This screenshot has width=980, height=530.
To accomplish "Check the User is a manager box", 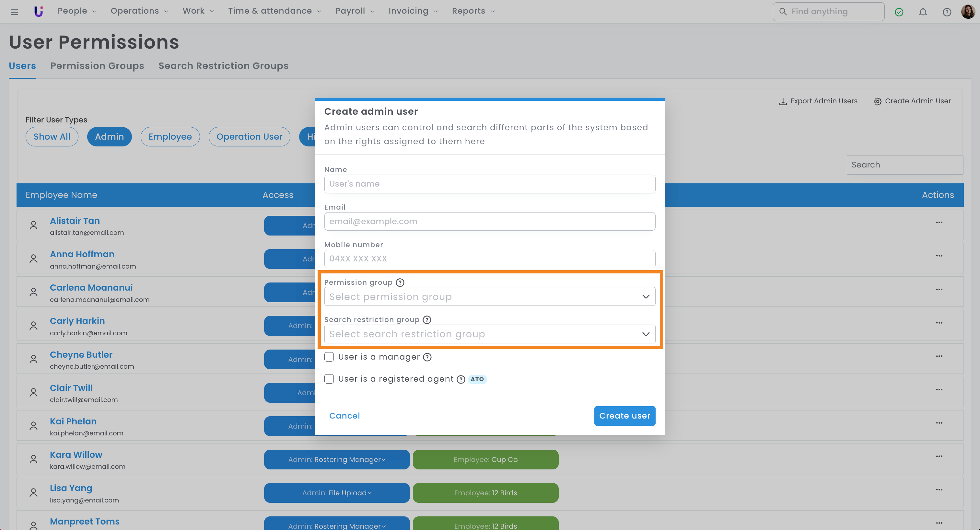I will 329,357.
